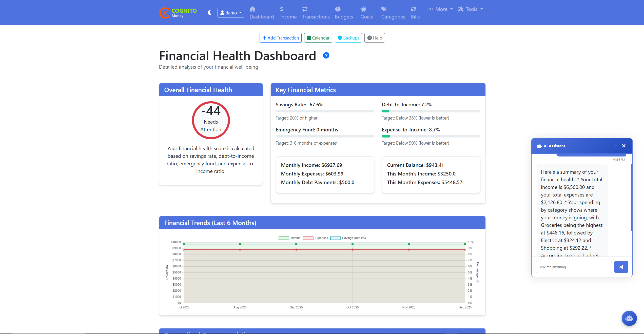The image size is (644, 334).
Task: Open the Tools dropdown menu
Action: (470, 9)
